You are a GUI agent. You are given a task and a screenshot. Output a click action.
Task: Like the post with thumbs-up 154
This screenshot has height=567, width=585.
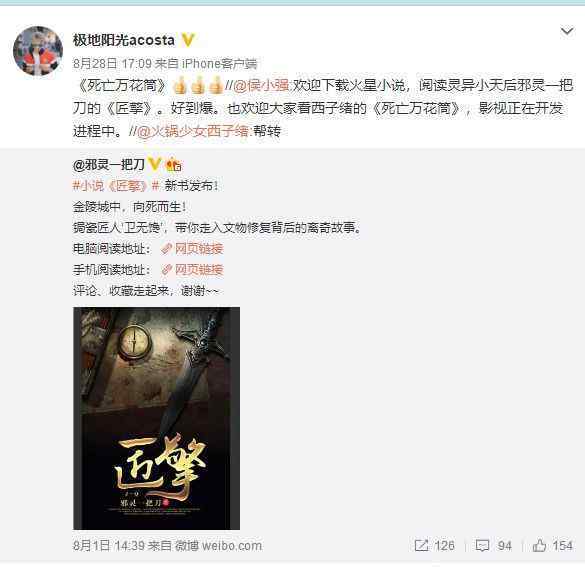tap(539, 545)
